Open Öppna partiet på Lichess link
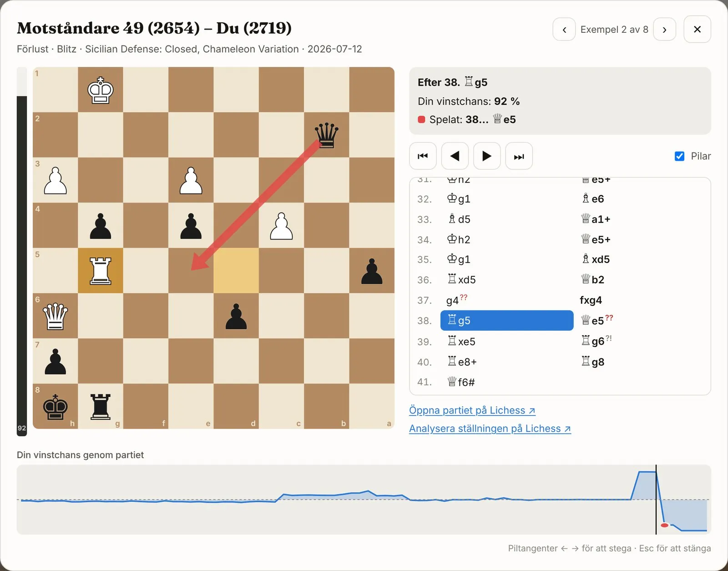The width and height of the screenshot is (728, 571). pyautogui.click(x=472, y=410)
